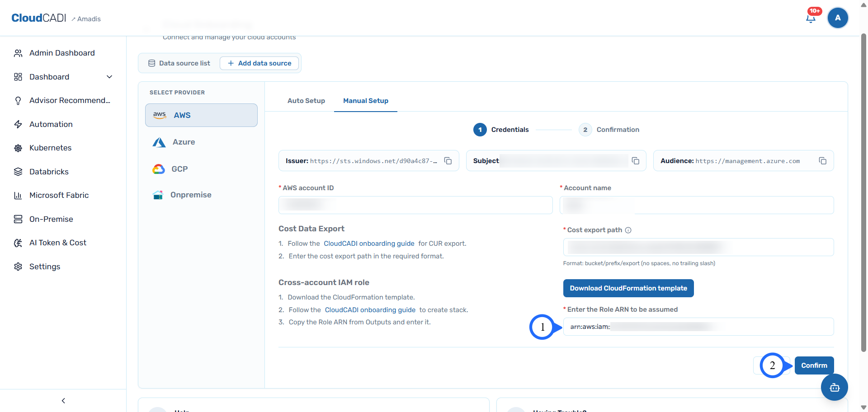This screenshot has height=412, width=868.
Task: Download CloudFormation template
Action: pyautogui.click(x=628, y=288)
